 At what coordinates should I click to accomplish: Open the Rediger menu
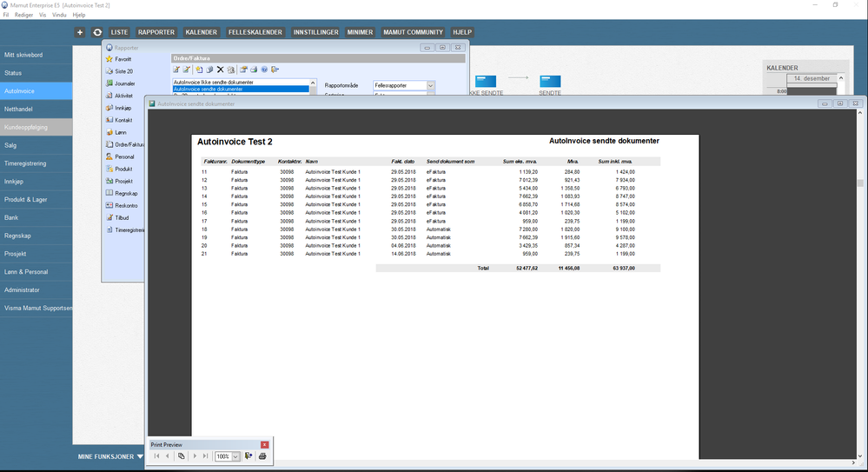tap(25, 16)
